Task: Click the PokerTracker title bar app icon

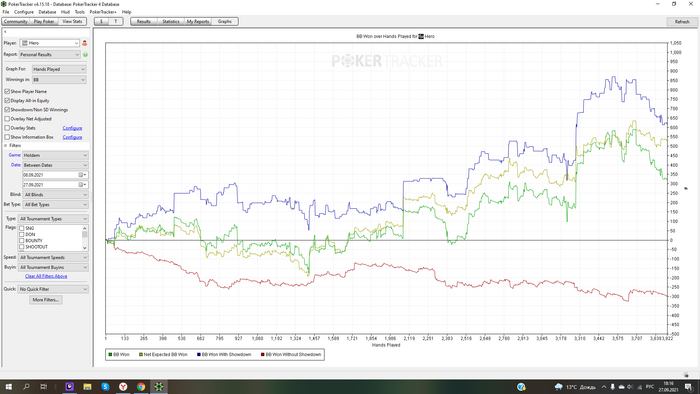Action: tap(4, 4)
